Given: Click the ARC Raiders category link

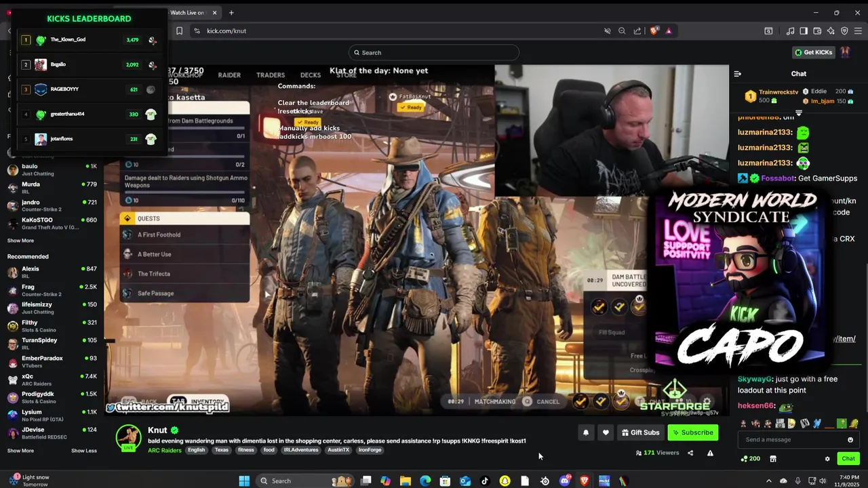Looking at the screenshot, I should tap(165, 450).
